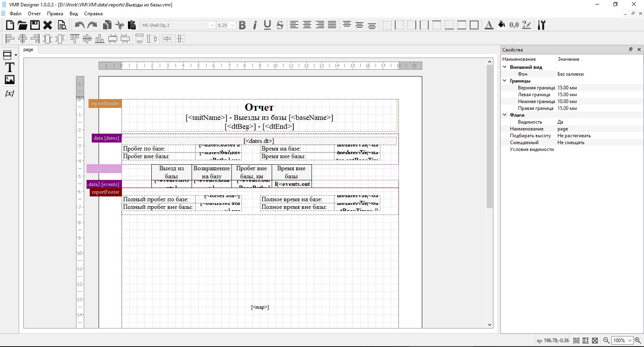Switch to the page tab
644x347 pixels.
click(x=28, y=50)
